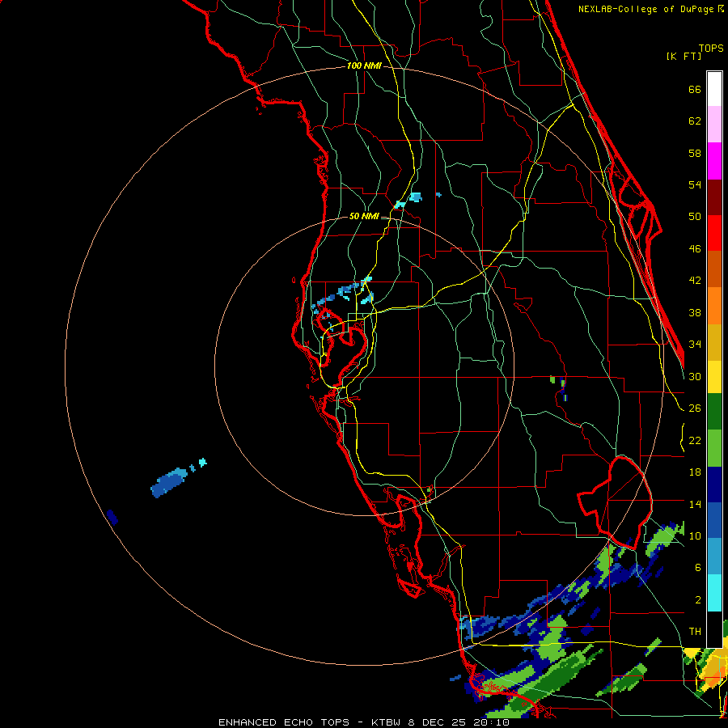Click the magenta legend swatch
This screenshot has height=728, width=728.
pos(714,161)
